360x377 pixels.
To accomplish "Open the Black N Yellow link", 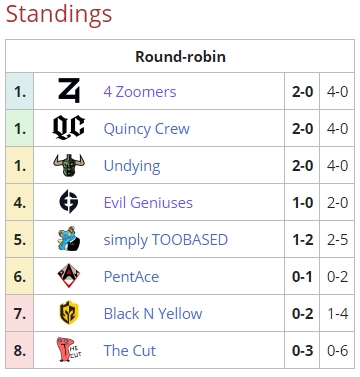I will pos(153,314).
